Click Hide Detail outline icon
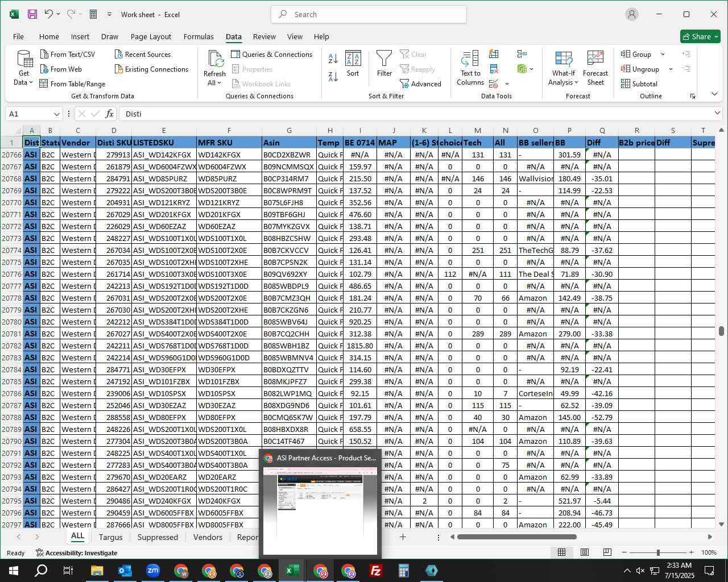Viewport: 728px width, 582px height. pos(686,69)
